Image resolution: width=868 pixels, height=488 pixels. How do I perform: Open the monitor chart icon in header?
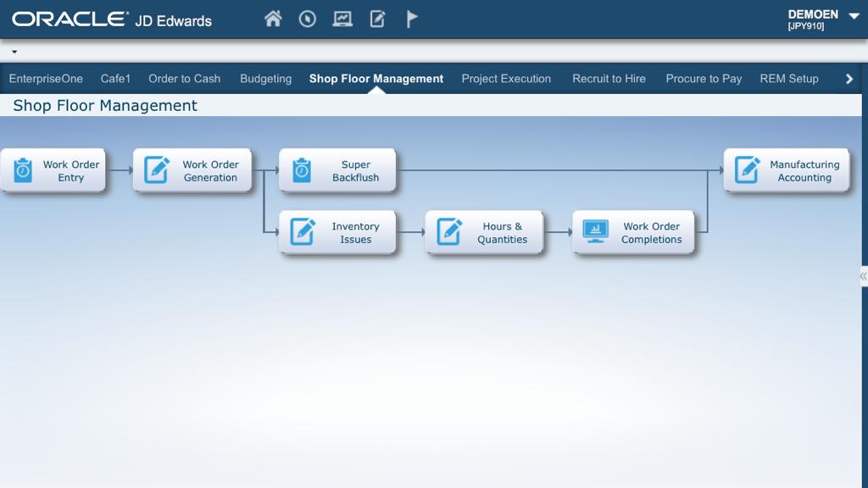[x=342, y=19]
